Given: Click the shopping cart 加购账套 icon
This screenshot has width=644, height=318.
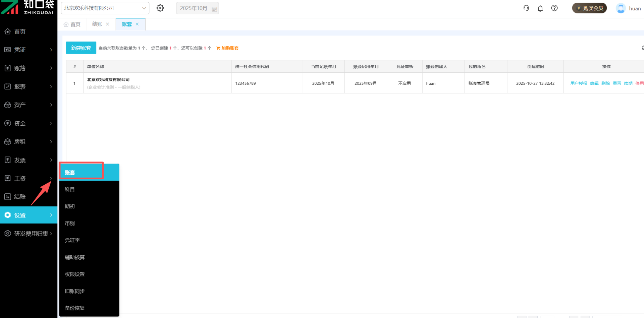Looking at the screenshot, I should click(x=218, y=48).
